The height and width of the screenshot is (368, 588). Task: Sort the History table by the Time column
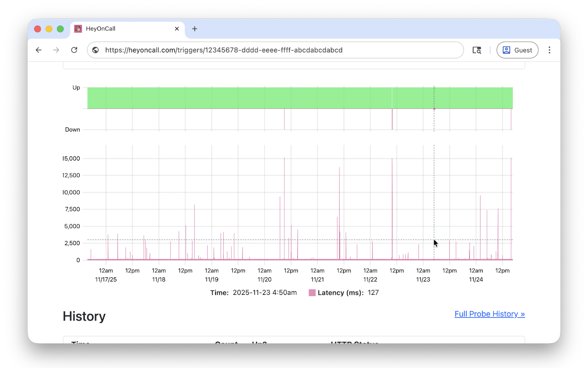[x=81, y=344]
